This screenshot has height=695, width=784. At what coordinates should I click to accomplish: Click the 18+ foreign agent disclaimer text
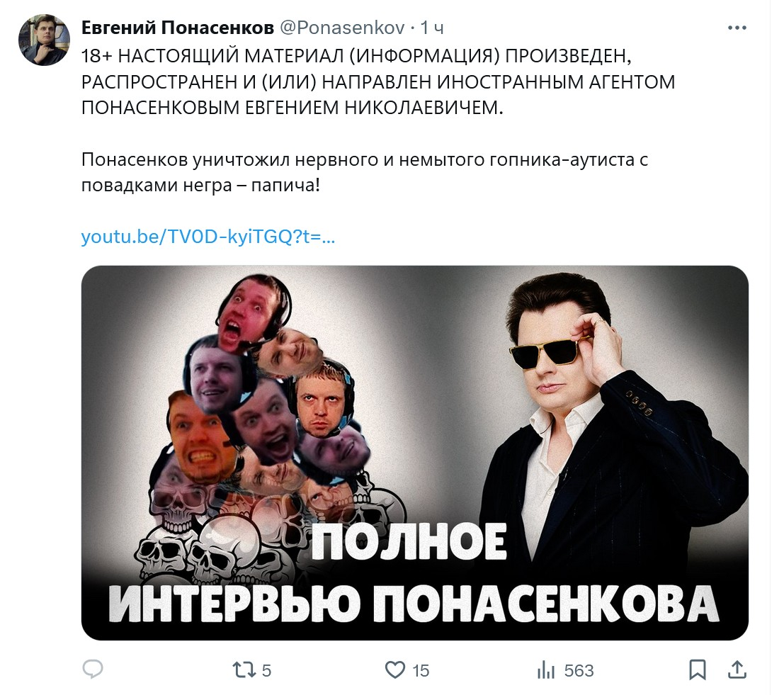point(378,81)
